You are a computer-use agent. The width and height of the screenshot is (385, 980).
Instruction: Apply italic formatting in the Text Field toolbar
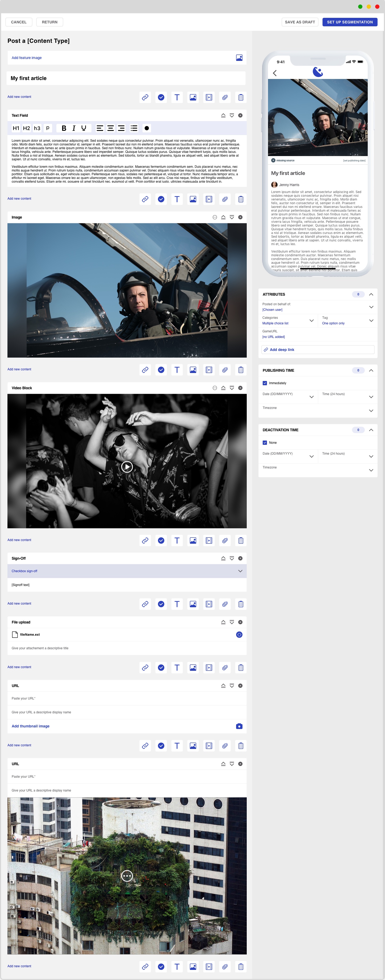74,128
